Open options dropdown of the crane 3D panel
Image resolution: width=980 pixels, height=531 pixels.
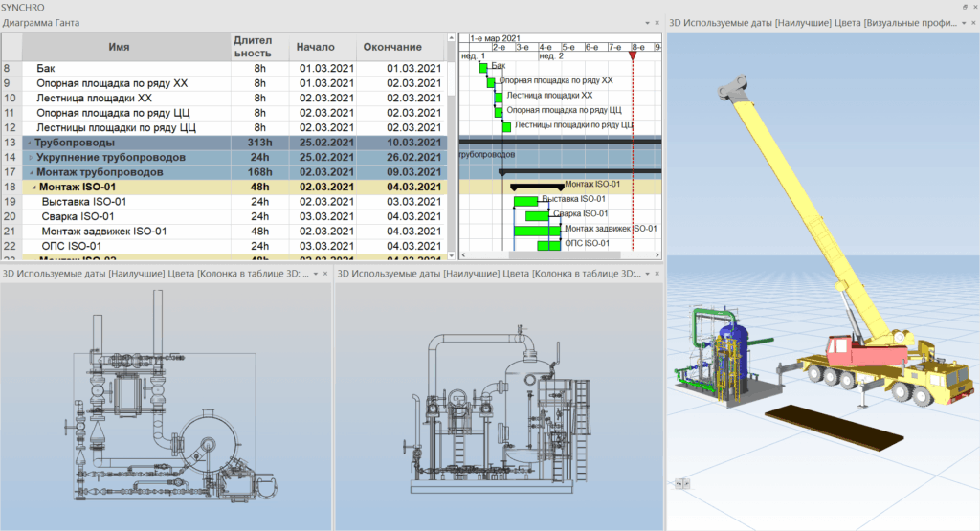tap(964, 23)
